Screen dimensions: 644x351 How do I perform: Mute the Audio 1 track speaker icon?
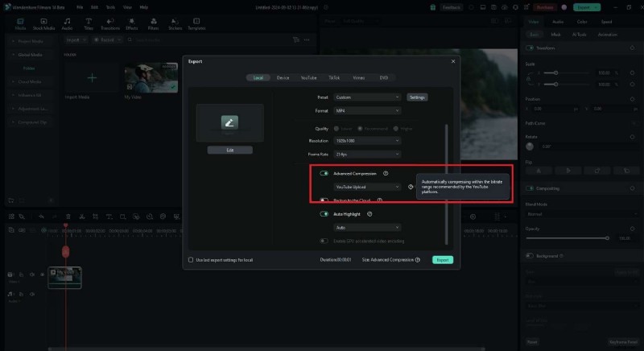pyautogui.click(x=32, y=294)
